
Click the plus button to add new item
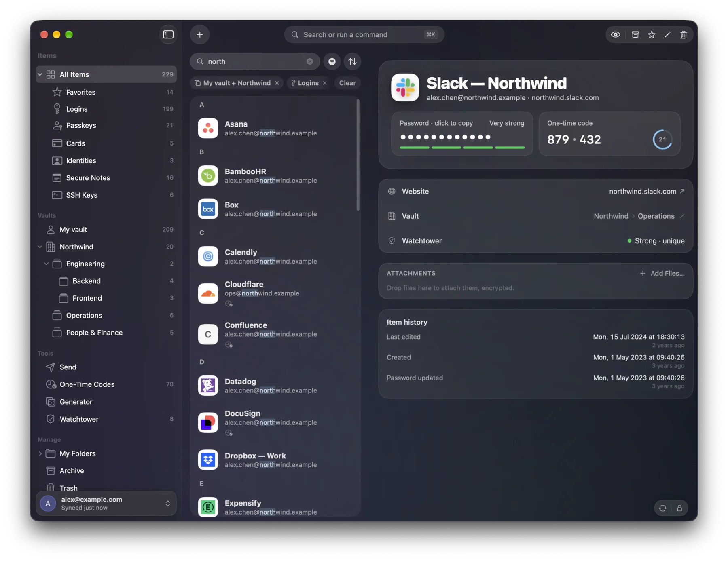pos(200,35)
